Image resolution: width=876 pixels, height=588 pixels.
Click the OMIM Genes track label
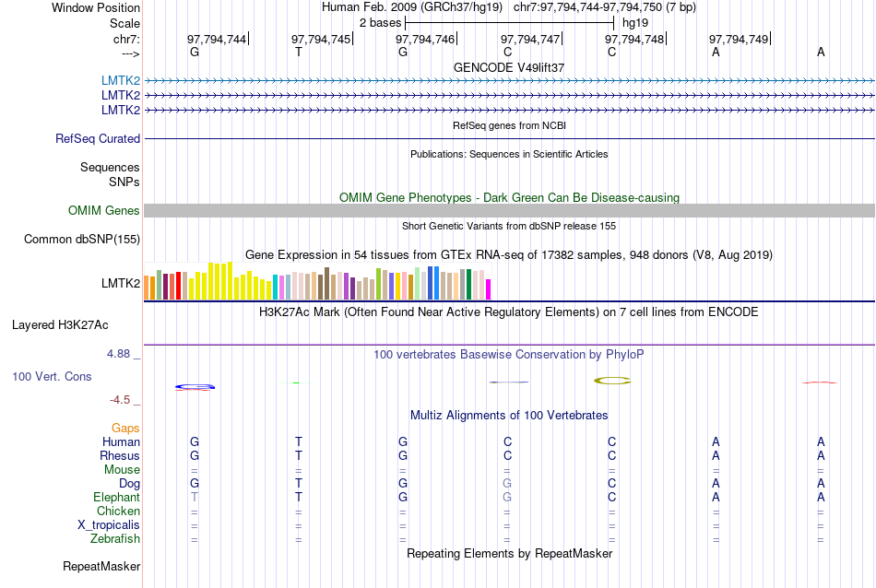coord(104,210)
